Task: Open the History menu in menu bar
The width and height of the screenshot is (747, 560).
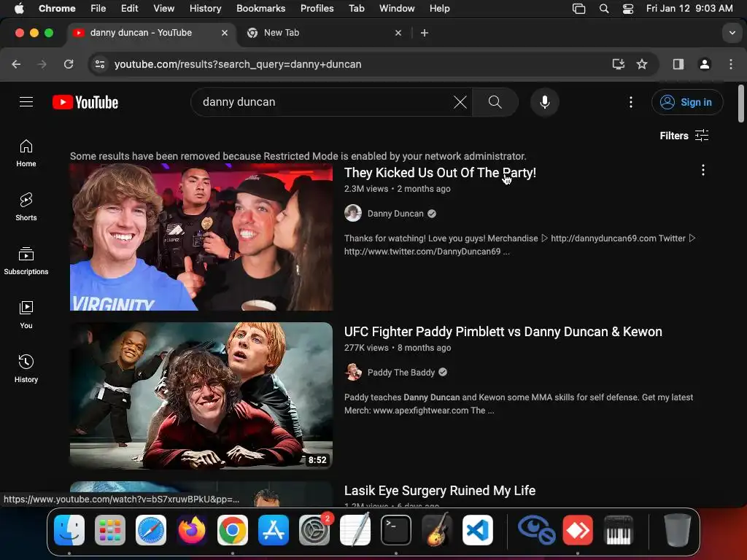Action: point(205,8)
